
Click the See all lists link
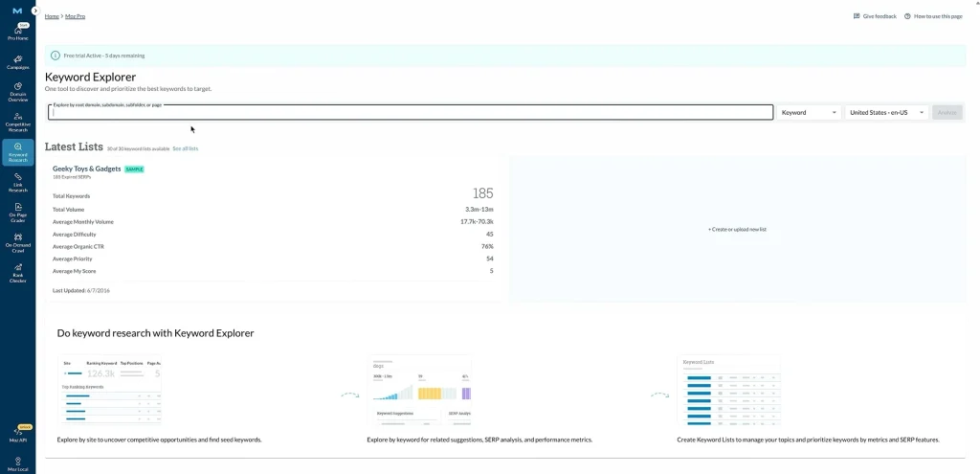coord(186,148)
